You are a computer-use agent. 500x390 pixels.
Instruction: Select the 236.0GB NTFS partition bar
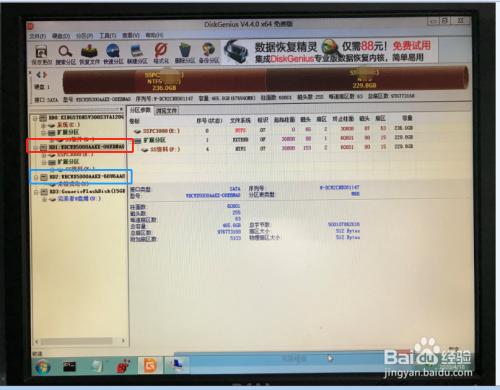164,82
